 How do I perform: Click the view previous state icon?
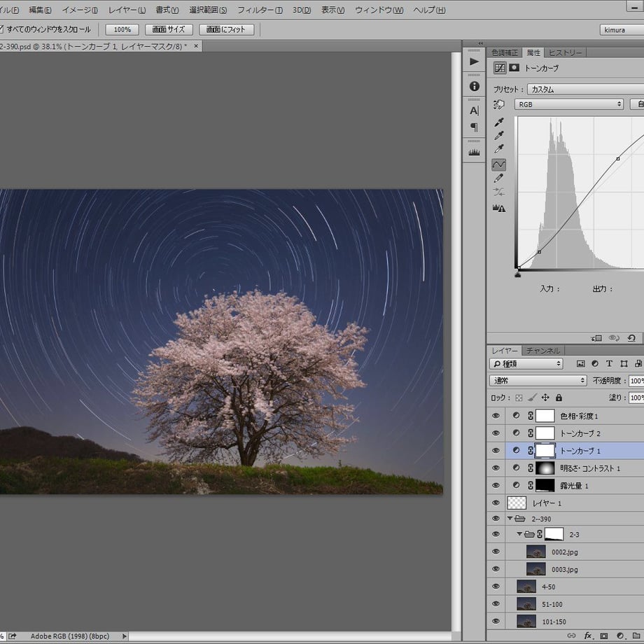pyautogui.click(x=614, y=338)
